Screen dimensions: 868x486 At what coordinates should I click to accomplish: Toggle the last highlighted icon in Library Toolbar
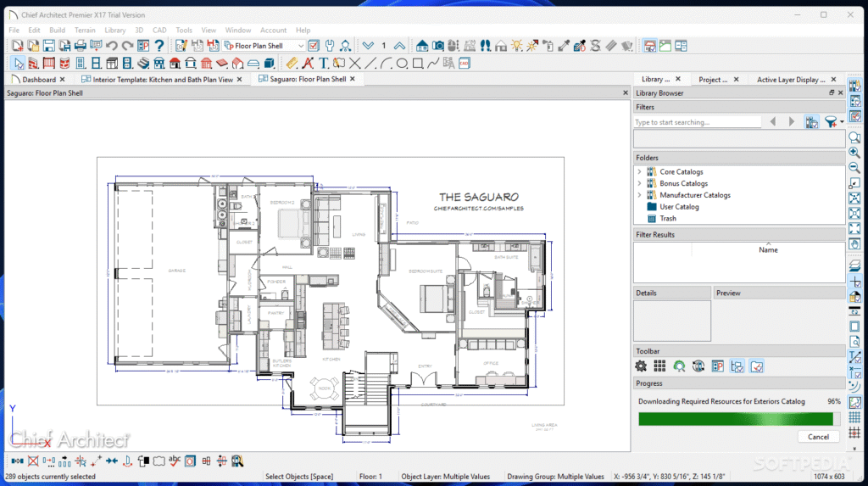point(757,366)
